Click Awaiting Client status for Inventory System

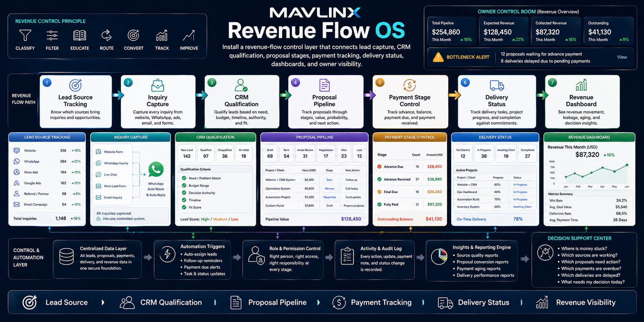(x=522, y=207)
